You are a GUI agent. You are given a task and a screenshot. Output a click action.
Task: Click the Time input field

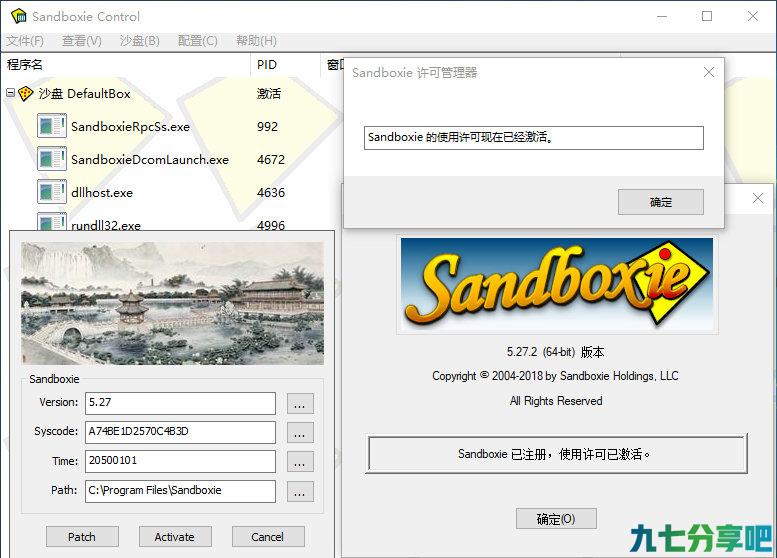[x=180, y=461]
